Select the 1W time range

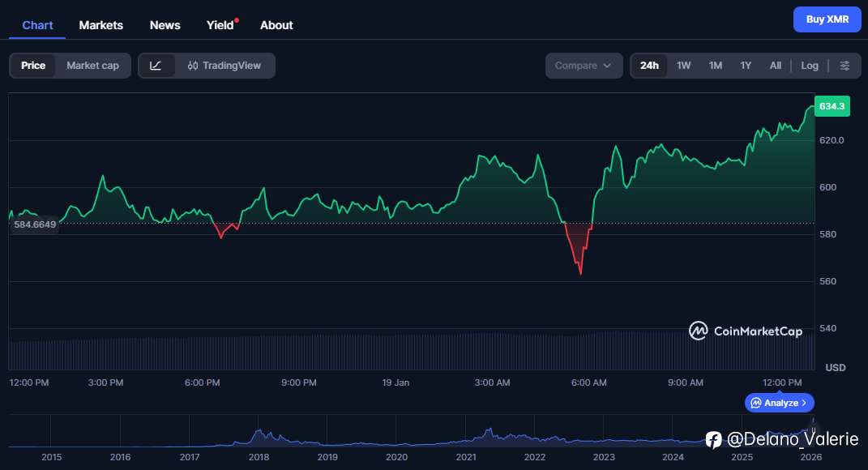(684, 66)
